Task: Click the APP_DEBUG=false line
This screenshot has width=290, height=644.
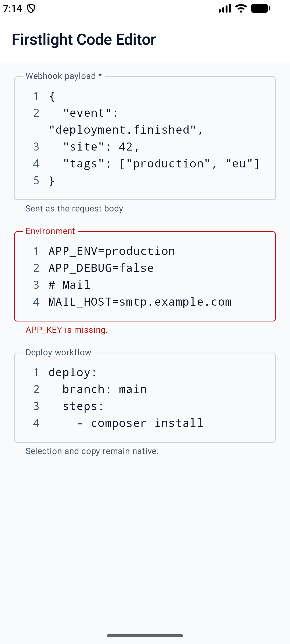Action: point(101,268)
